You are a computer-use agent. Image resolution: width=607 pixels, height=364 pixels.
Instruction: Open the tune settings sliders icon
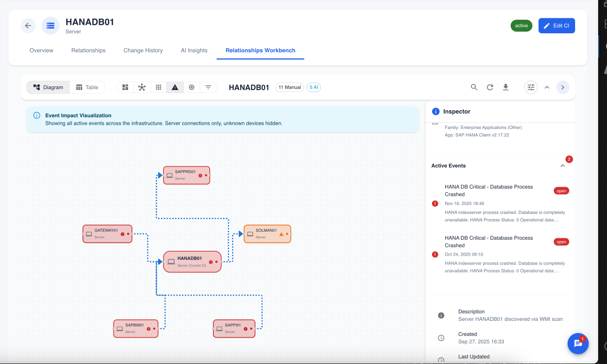(x=531, y=87)
